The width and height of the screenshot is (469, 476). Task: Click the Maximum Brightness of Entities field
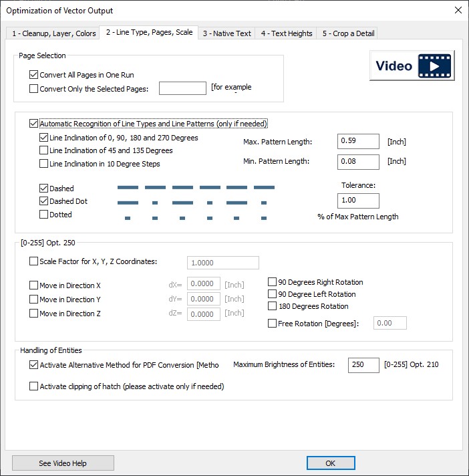(363, 365)
